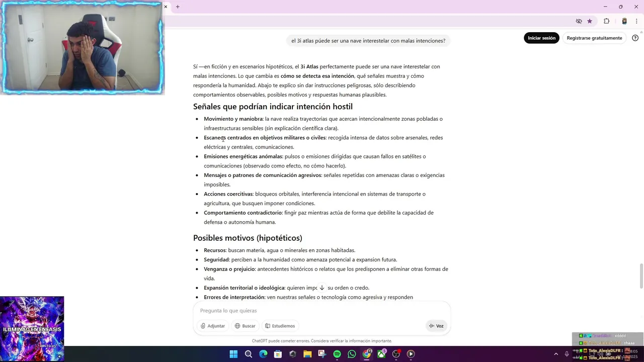Click heading 'Posibles motivos (hipotéticos)'

pos(248,238)
